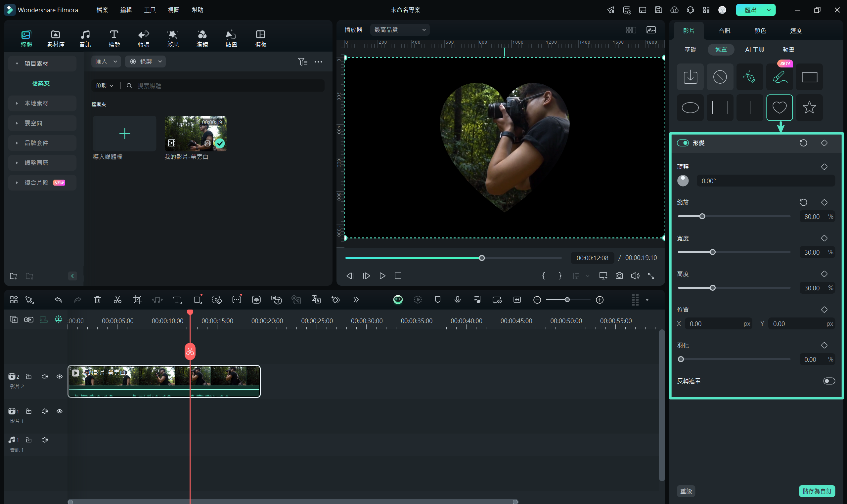The image size is (847, 504).
Task: Click the Stop button in player
Action: [x=398, y=276]
